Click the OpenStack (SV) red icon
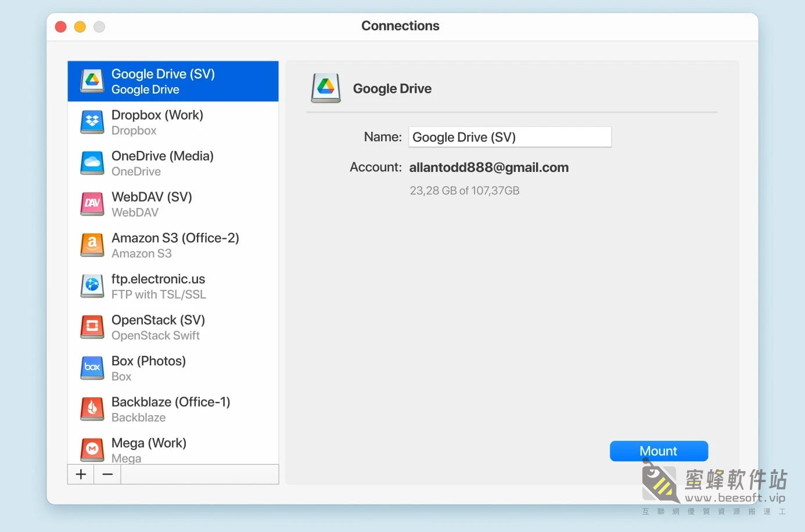 (92, 327)
